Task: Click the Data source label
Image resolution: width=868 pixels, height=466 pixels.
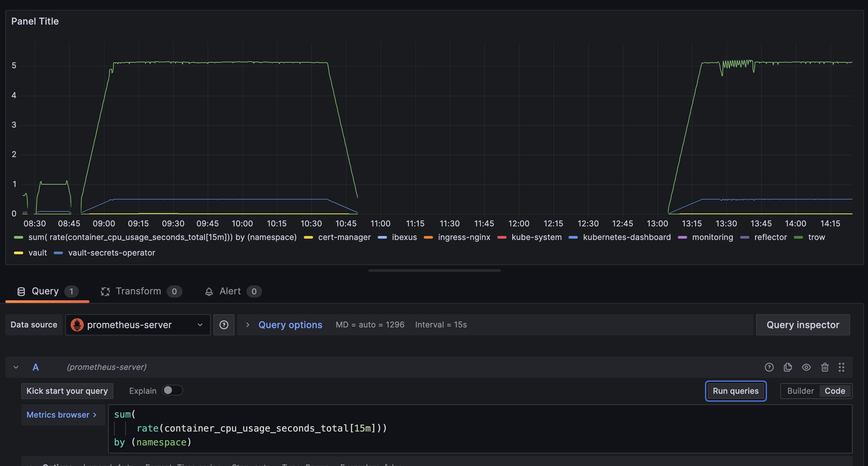Action: [x=34, y=325]
